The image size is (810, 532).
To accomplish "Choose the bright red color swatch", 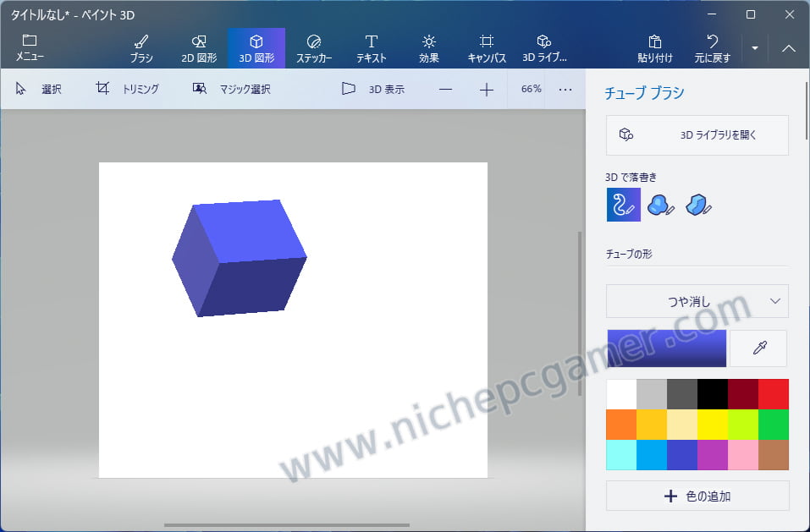I will (x=774, y=394).
